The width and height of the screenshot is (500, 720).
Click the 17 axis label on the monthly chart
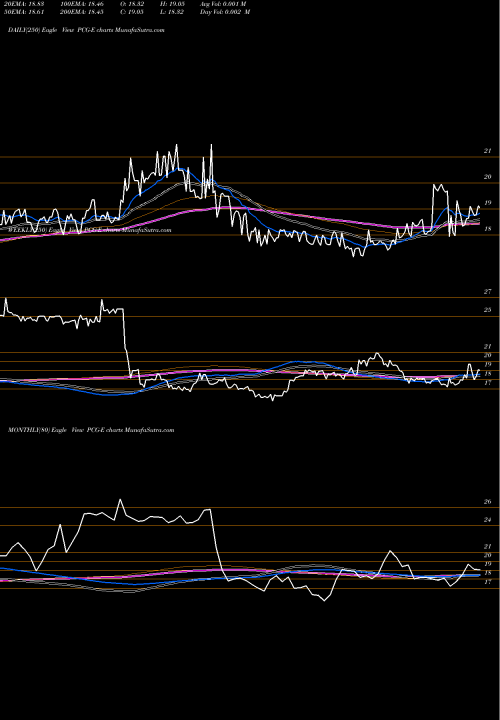(488, 582)
